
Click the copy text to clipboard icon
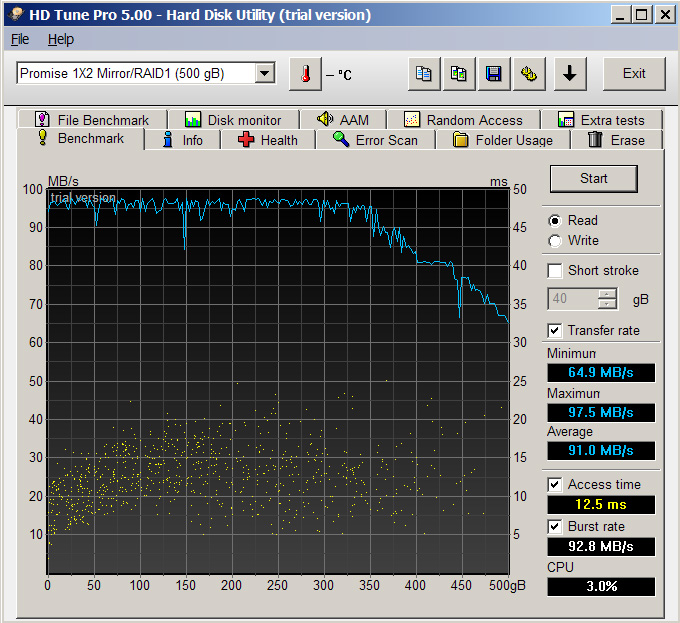pyautogui.click(x=424, y=74)
